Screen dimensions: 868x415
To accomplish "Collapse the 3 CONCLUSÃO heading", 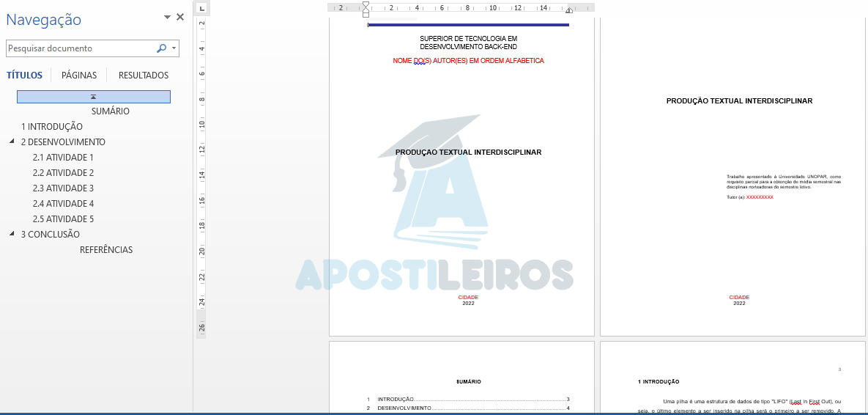I will click(12, 235).
